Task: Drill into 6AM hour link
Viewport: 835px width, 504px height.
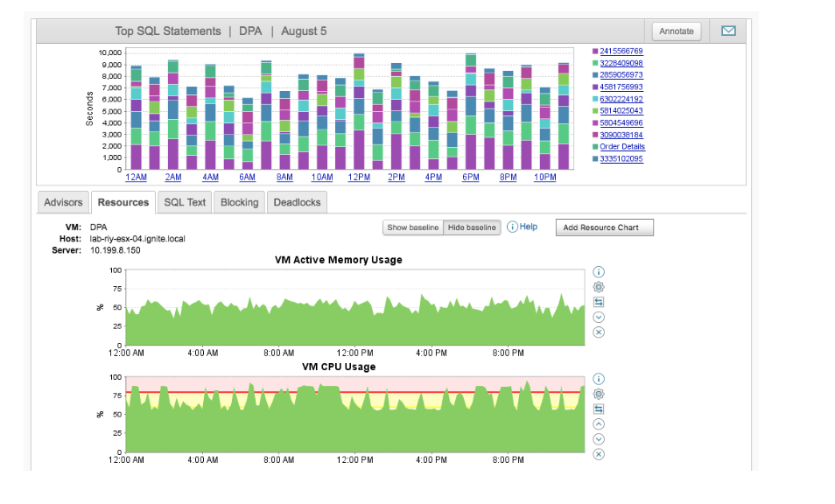Action: [247, 178]
